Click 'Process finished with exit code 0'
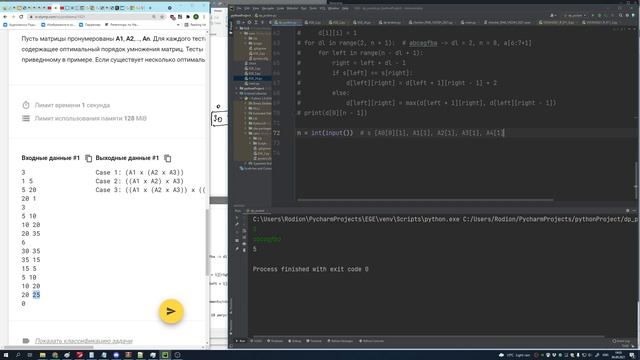This screenshot has width=640, height=360. click(310, 269)
